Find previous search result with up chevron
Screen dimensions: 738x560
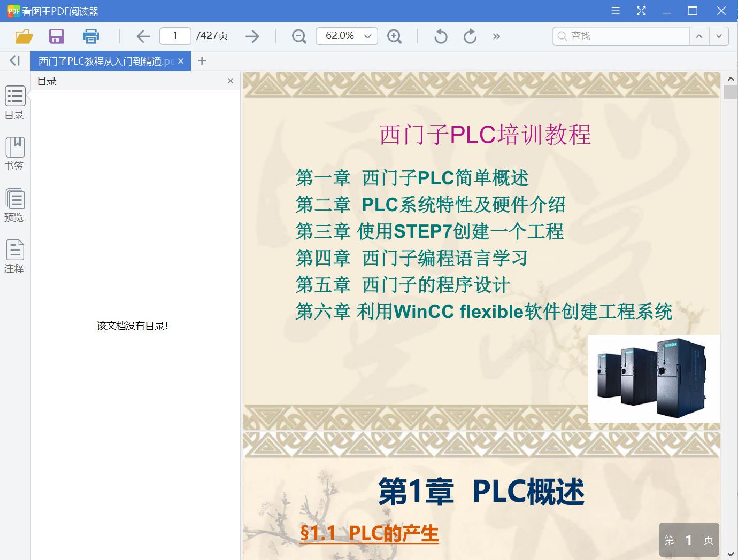[x=699, y=36]
